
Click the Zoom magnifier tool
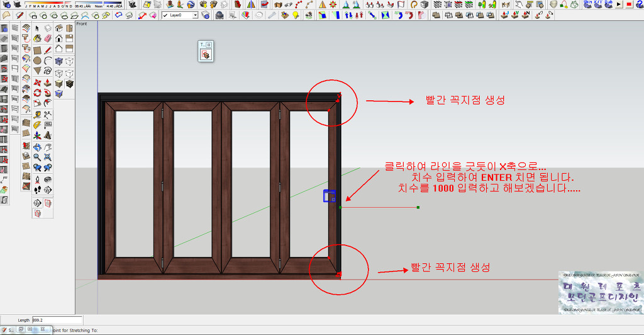[37, 157]
